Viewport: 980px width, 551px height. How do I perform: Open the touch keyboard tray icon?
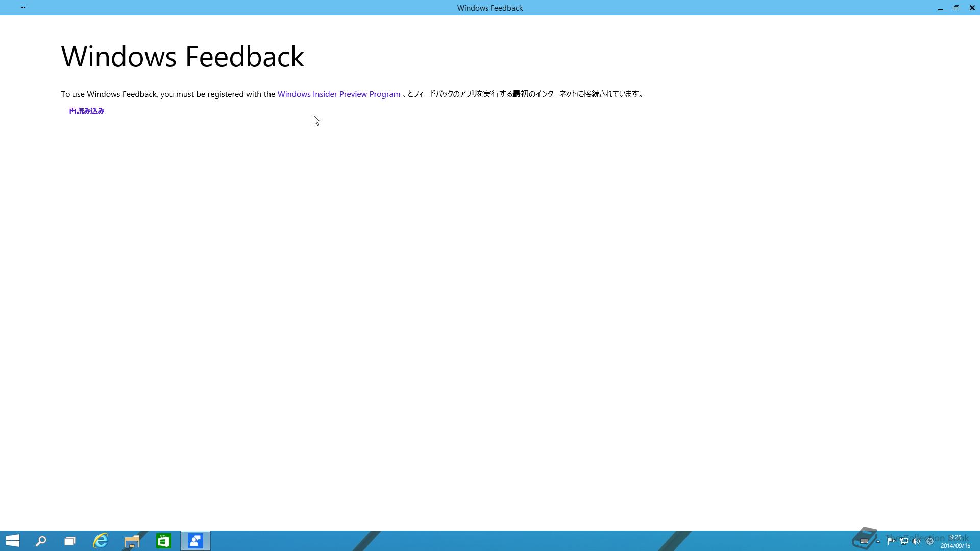click(864, 541)
